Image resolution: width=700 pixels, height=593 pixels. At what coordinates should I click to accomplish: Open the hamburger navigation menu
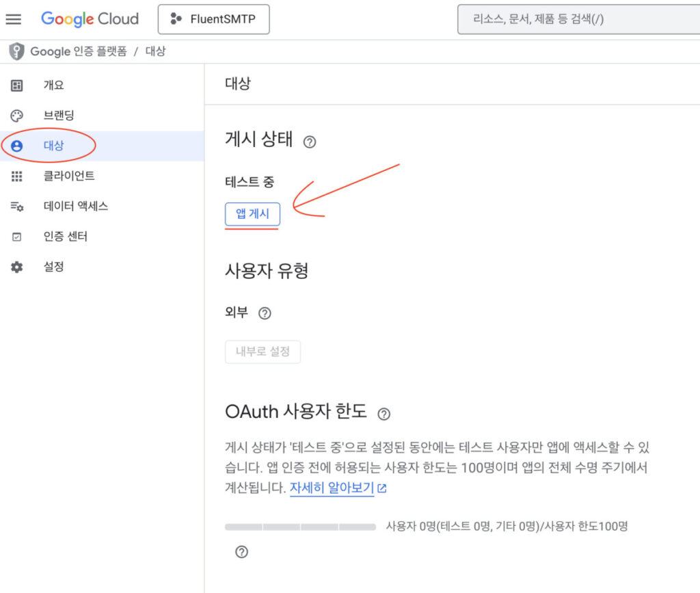(14, 19)
